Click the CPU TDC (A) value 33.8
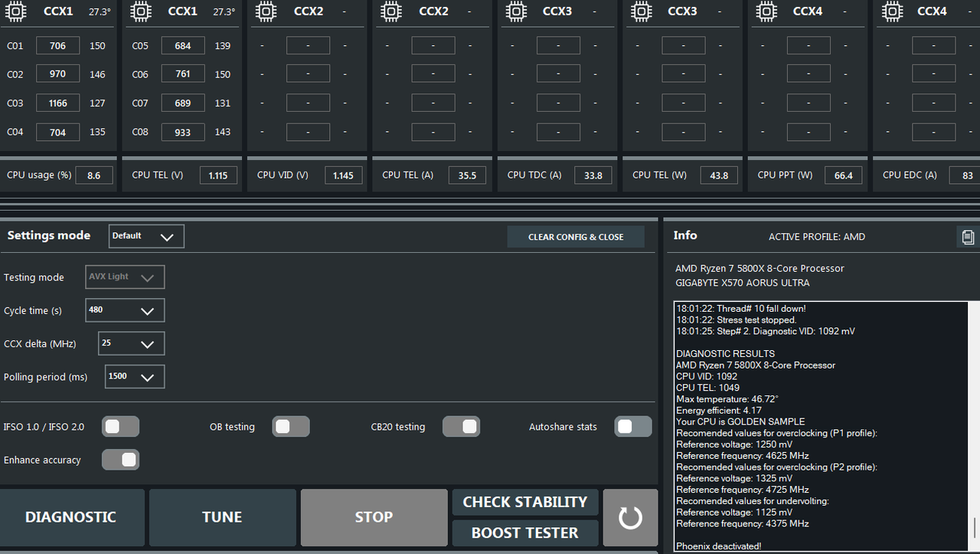This screenshot has height=554, width=980. pos(593,175)
